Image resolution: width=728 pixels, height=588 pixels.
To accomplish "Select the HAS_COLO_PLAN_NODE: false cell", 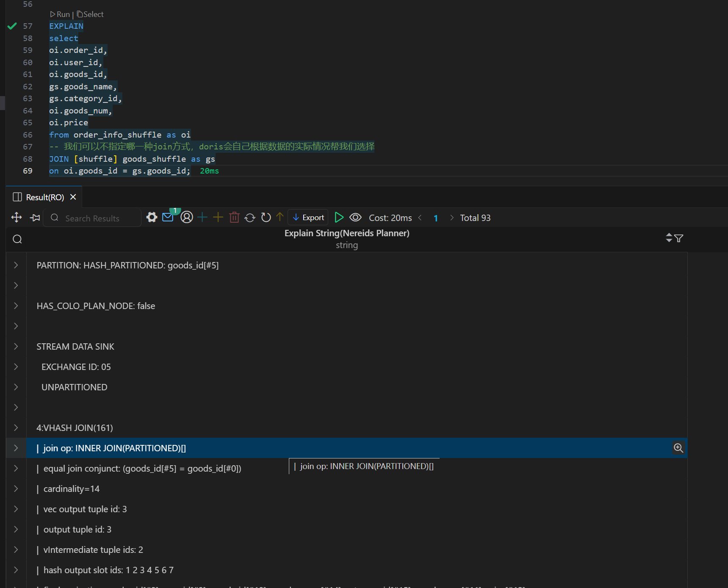I will (x=357, y=306).
